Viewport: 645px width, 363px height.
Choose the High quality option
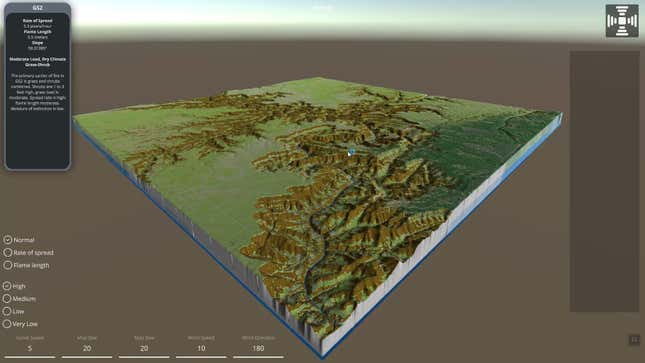(14, 286)
